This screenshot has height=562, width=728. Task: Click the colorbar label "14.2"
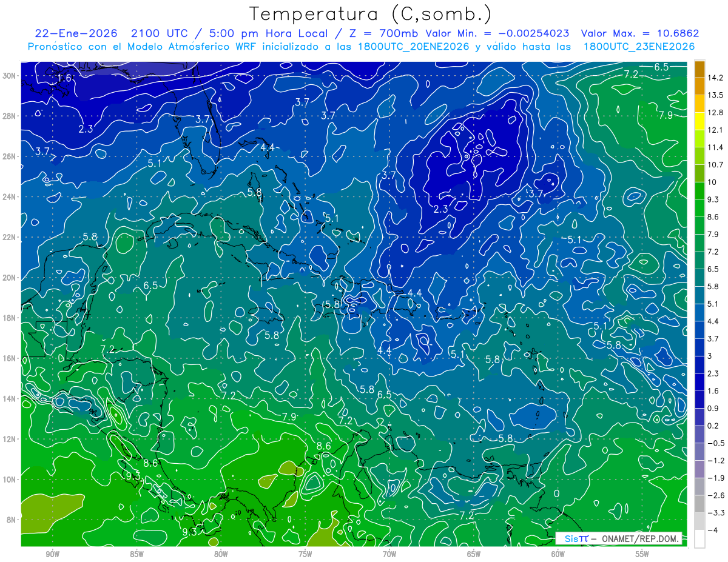[715, 78]
